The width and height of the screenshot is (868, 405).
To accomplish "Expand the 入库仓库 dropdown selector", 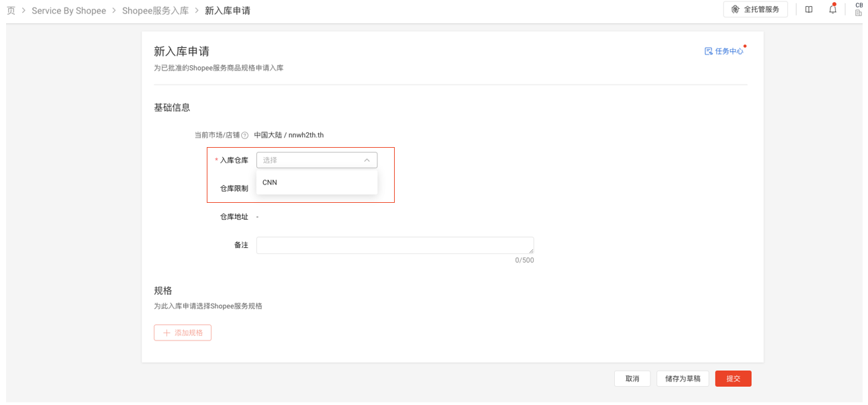I will coord(317,160).
